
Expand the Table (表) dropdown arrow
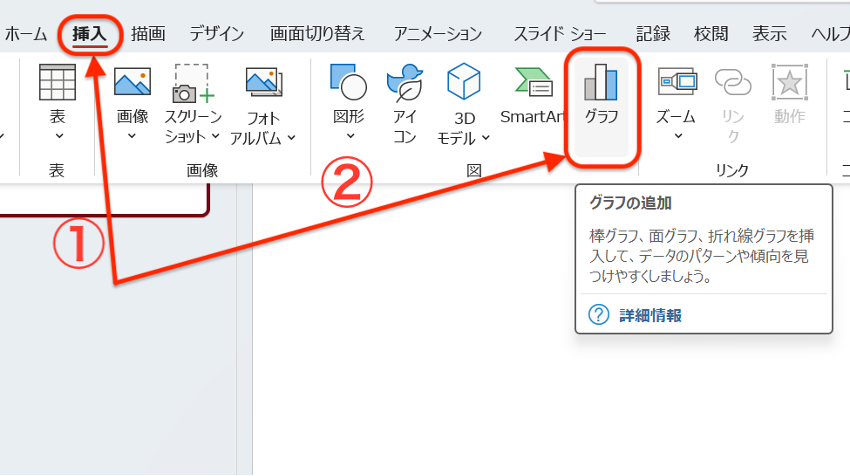click(59, 136)
